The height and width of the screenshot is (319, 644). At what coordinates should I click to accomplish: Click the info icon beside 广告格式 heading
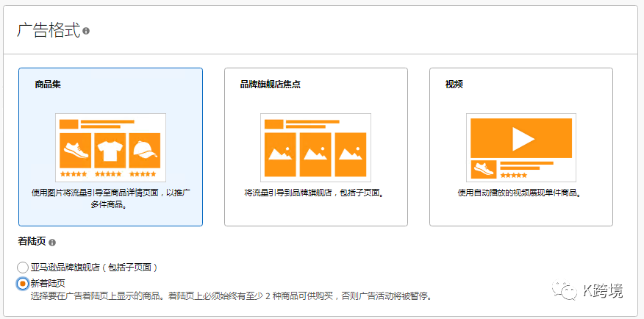86,31
